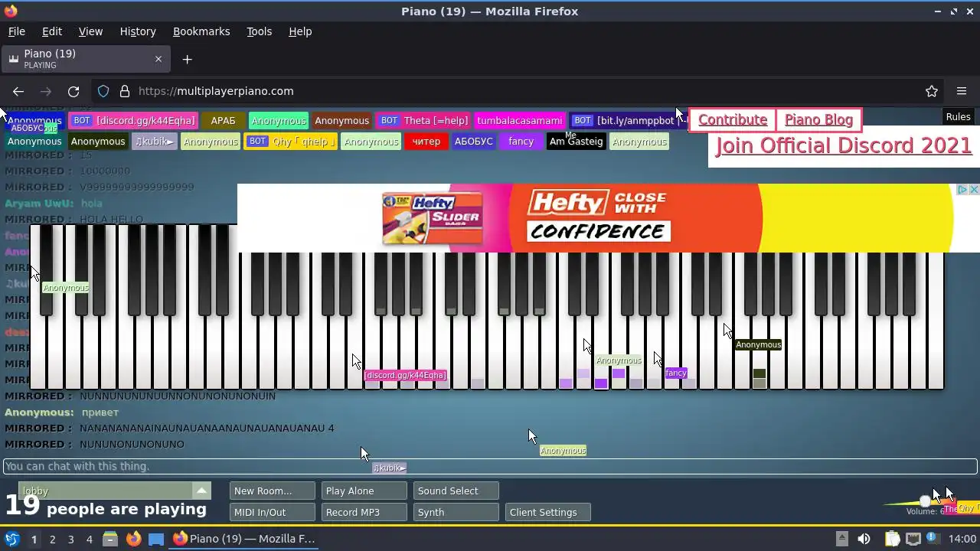980x551 pixels.
Task: Click the New Room... button
Action: [x=272, y=491]
